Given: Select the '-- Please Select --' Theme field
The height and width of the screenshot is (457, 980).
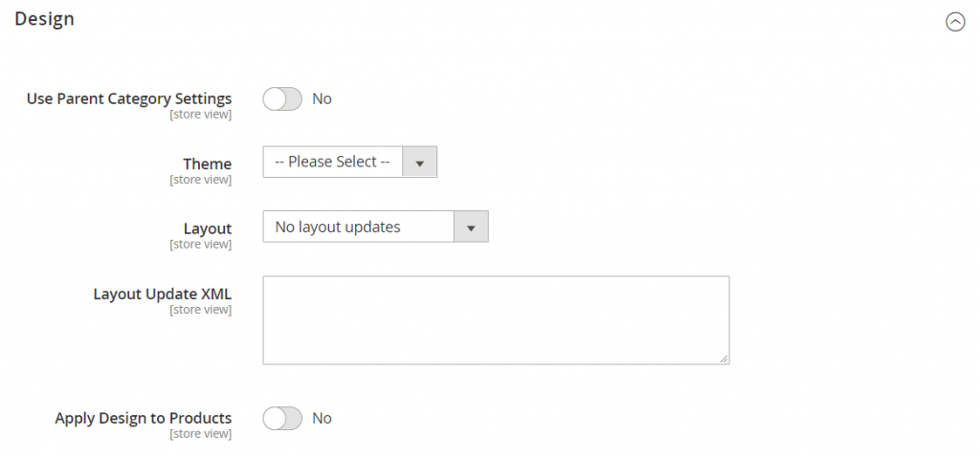Looking at the screenshot, I should click(349, 163).
